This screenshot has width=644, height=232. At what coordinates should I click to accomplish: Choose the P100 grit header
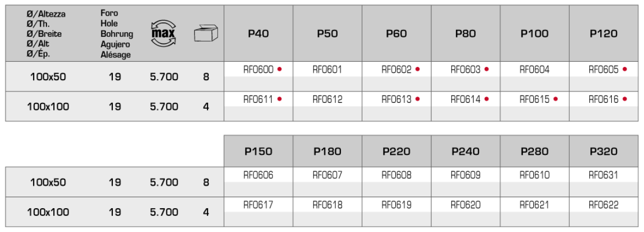pos(534,34)
